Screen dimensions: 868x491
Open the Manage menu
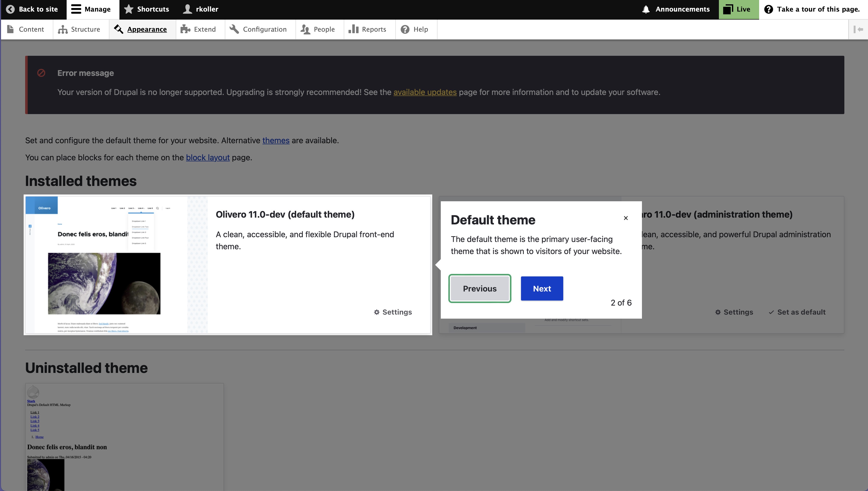(91, 10)
